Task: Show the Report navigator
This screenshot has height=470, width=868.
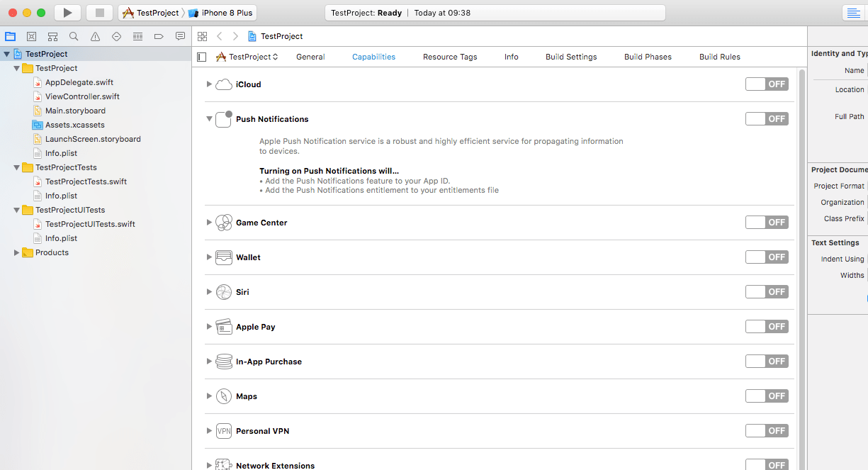Action: tap(180, 36)
